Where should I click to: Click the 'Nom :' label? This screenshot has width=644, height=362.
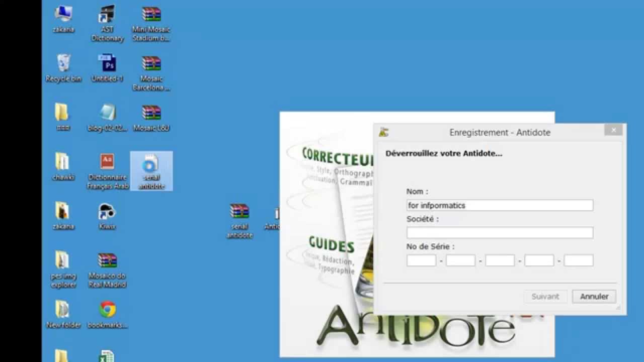[417, 192]
